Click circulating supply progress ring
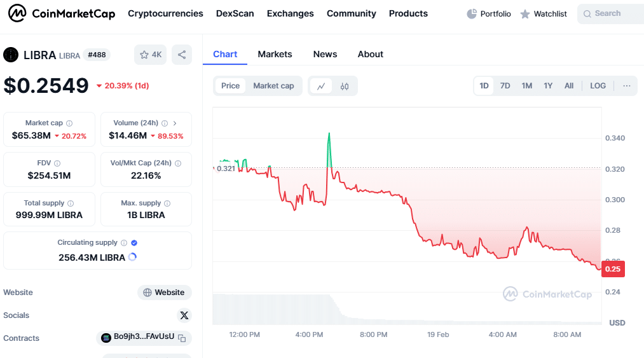The width and height of the screenshot is (644, 358). tap(132, 258)
